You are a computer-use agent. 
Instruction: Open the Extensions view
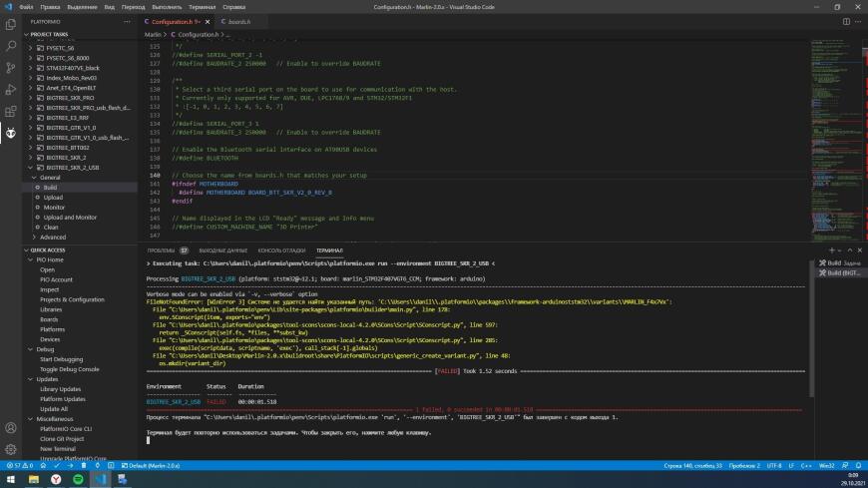[11, 112]
